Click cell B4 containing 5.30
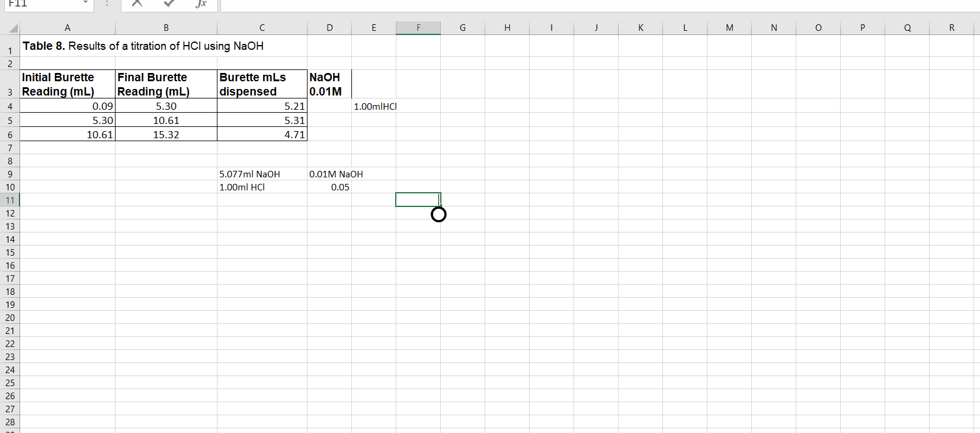Image resolution: width=980 pixels, height=433 pixels. 166,106
